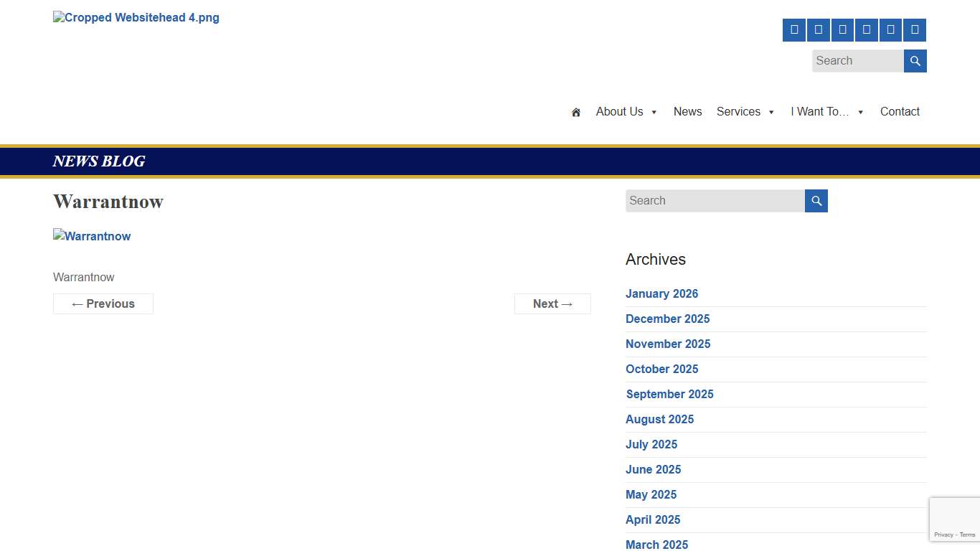Click the second social media icon in header
Image resolution: width=980 pixels, height=551 pixels.
pyautogui.click(x=819, y=30)
